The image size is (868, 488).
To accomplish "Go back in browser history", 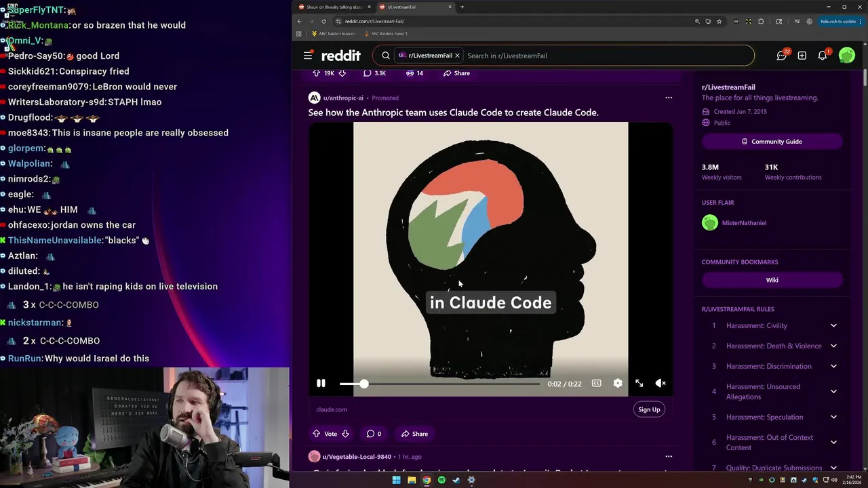I will [299, 21].
